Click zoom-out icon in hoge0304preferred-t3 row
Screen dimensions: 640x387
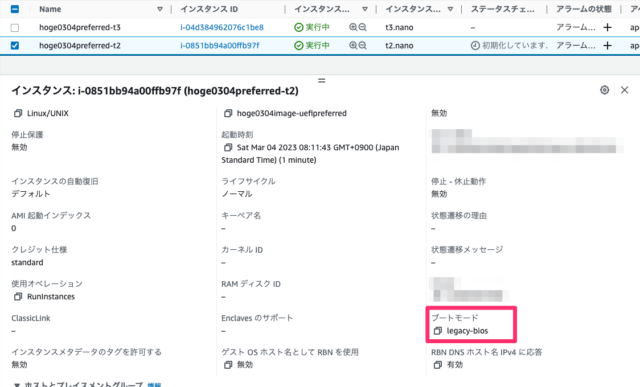tap(362, 27)
